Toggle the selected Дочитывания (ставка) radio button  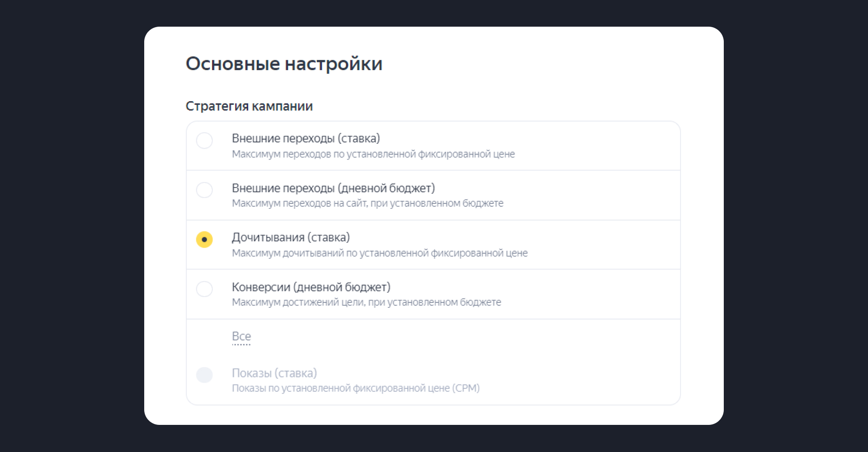[x=204, y=240]
